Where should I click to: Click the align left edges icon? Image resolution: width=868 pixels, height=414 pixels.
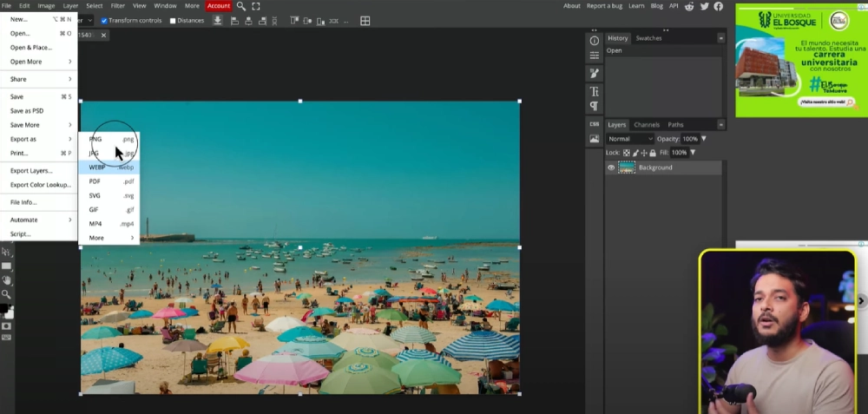234,21
